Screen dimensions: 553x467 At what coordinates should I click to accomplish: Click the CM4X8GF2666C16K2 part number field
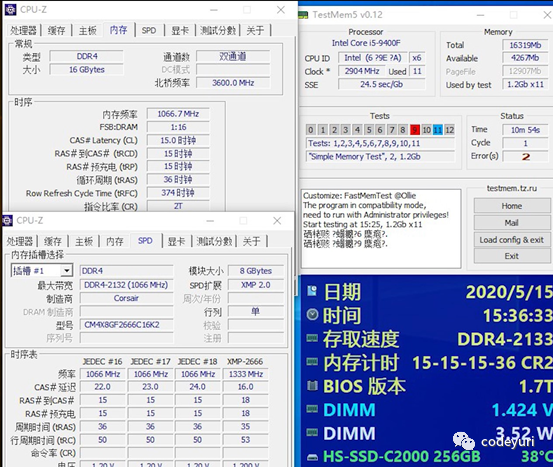point(126,325)
